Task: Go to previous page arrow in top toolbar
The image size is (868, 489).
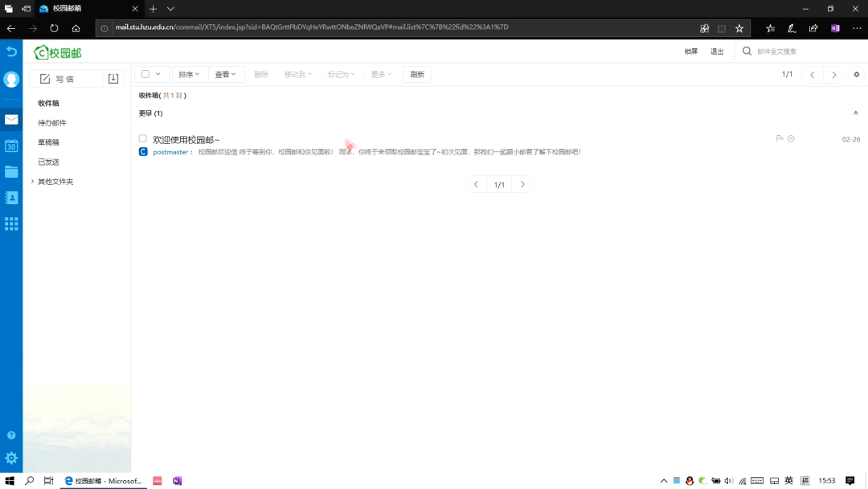Action: click(x=812, y=75)
